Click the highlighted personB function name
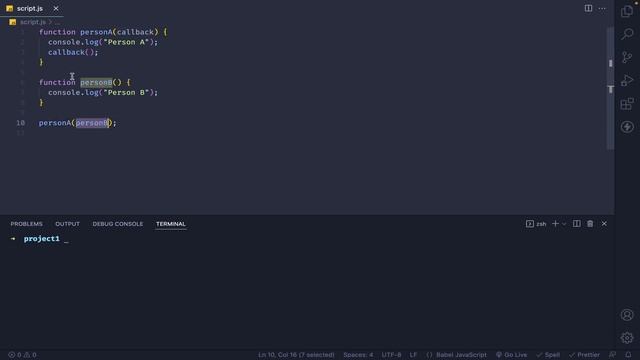This screenshot has width=640, height=360. (96, 82)
